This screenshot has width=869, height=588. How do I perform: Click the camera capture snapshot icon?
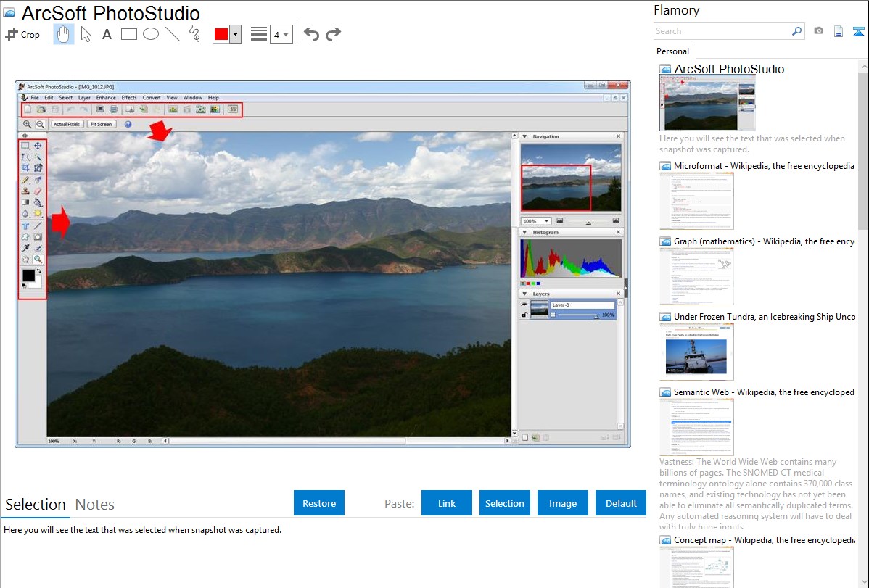[x=818, y=31]
